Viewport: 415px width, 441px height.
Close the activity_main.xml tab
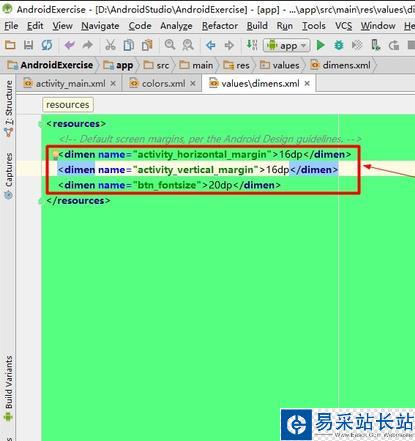[113, 83]
